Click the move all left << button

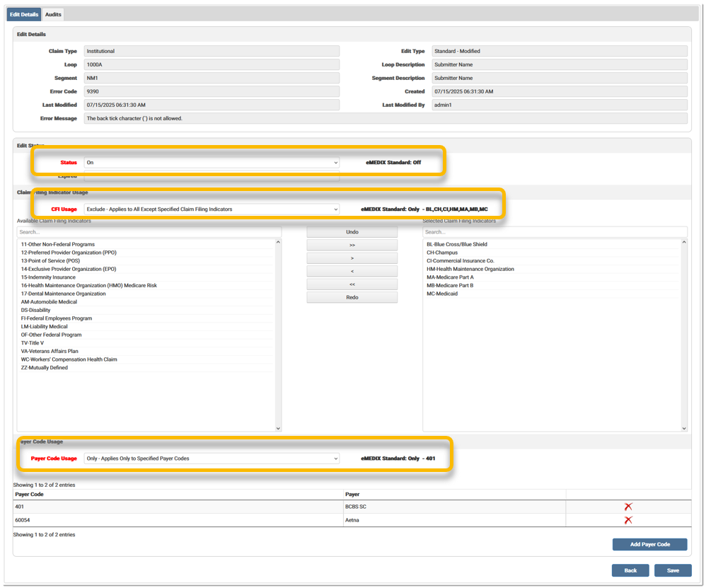[352, 284]
